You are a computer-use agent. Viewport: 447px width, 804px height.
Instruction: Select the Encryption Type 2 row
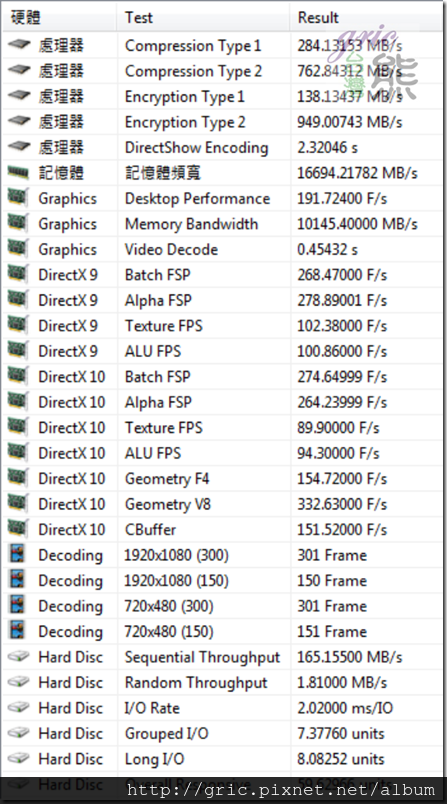(x=222, y=122)
